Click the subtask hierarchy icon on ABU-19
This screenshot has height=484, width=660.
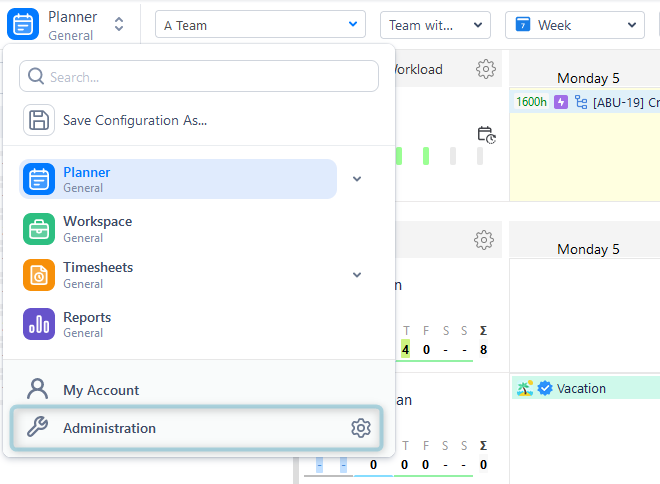[581, 102]
